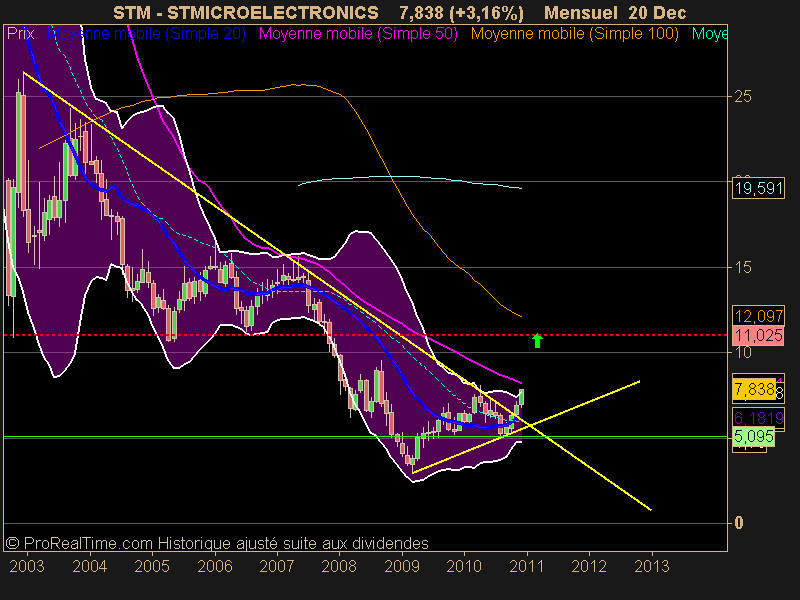Click the Mensuel 20 Dec timeframe text
800x600 pixels.
click(615, 12)
